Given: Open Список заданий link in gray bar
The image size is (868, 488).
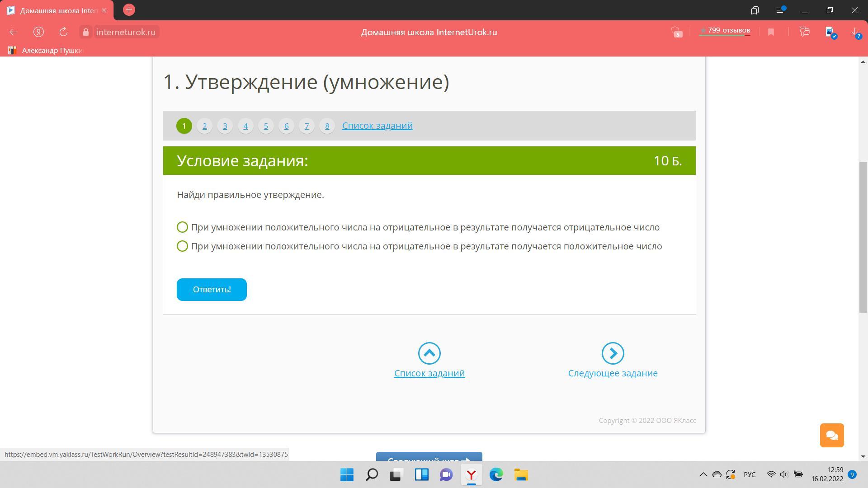Looking at the screenshot, I should pyautogui.click(x=377, y=126).
